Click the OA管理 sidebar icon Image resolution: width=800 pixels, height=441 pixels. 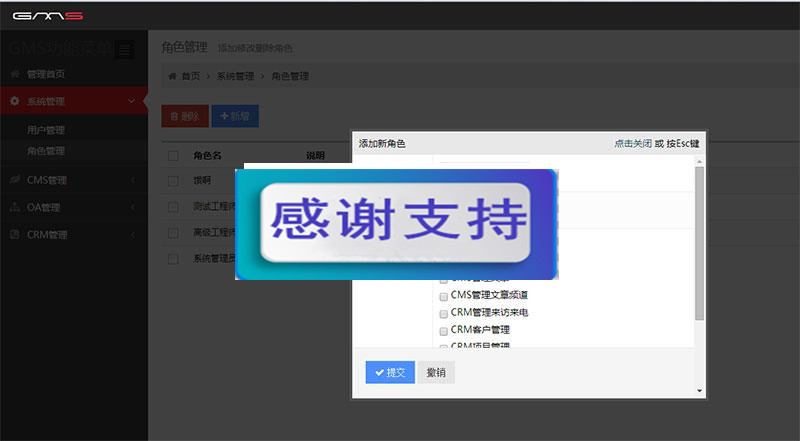coord(15,207)
